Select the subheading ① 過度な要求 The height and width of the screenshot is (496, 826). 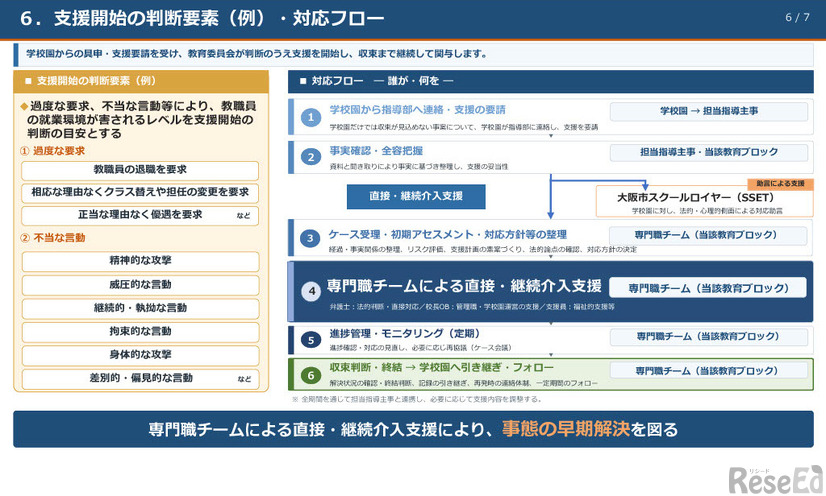(52, 151)
